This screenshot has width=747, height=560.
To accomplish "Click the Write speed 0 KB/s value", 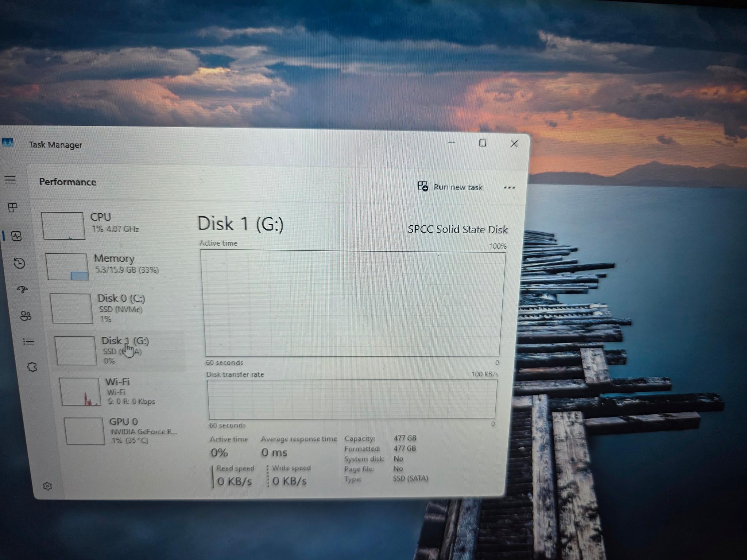I will tap(290, 481).
